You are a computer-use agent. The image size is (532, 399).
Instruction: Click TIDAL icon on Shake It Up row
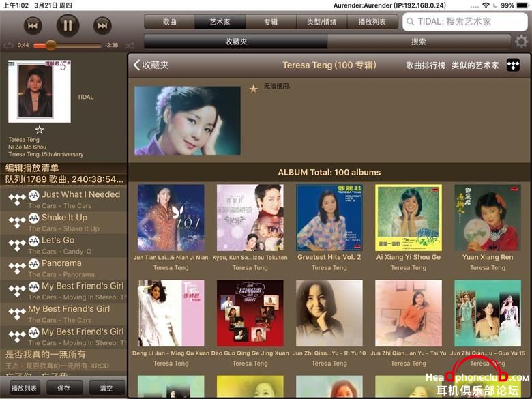pyautogui.click(x=17, y=222)
